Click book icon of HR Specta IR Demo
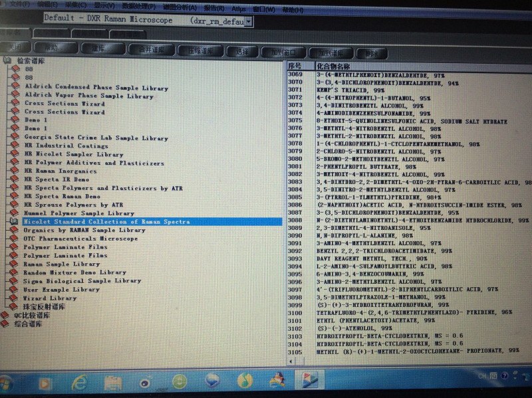 pos(14,179)
